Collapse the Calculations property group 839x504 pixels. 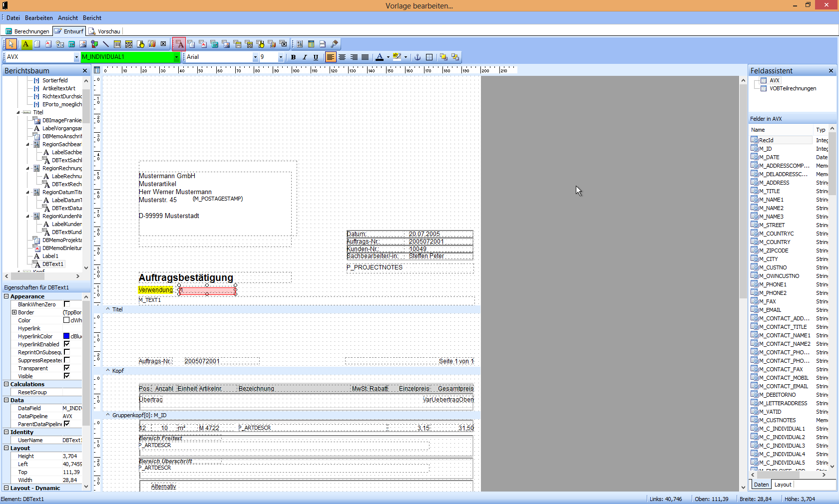click(x=6, y=384)
